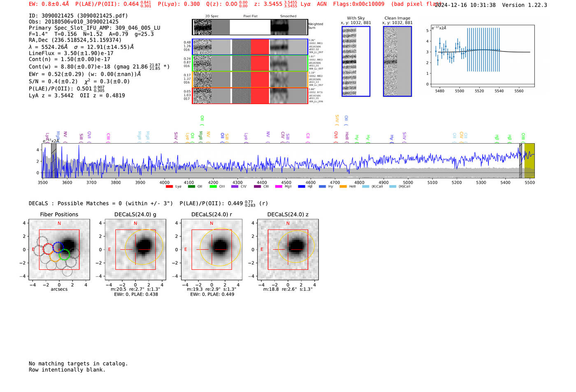This screenshot has height=392, width=576.
Task: Click the blue Hβ legend swatch
Action: [x=302, y=187]
